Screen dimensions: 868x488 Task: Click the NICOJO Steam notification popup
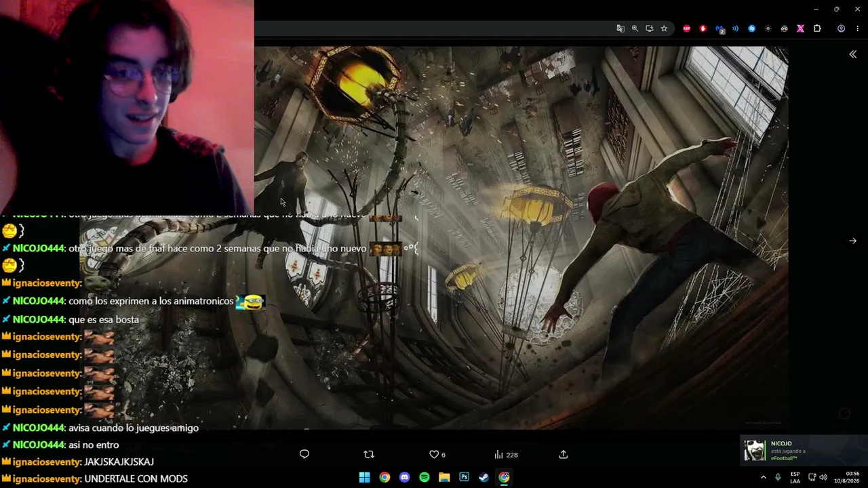[x=804, y=450]
